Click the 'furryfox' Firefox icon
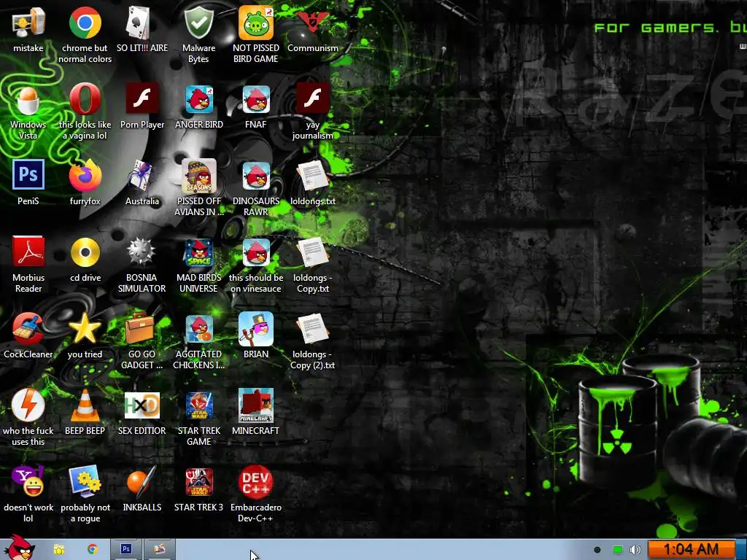The width and height of the screenshot is (747, 560). 85,176
